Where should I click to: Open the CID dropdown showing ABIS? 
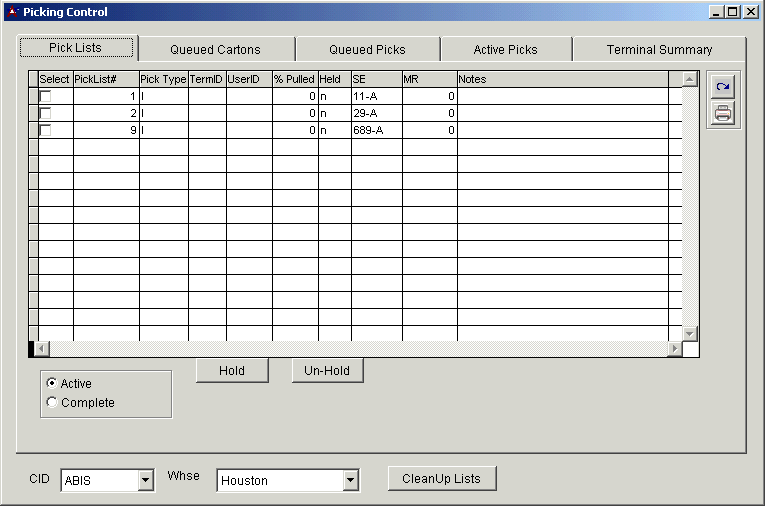coord(146,481)
